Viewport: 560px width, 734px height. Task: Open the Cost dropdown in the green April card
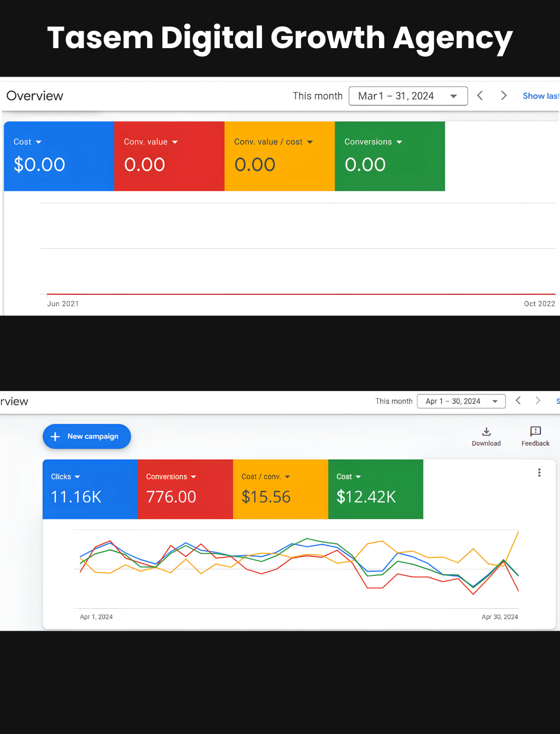349,476
